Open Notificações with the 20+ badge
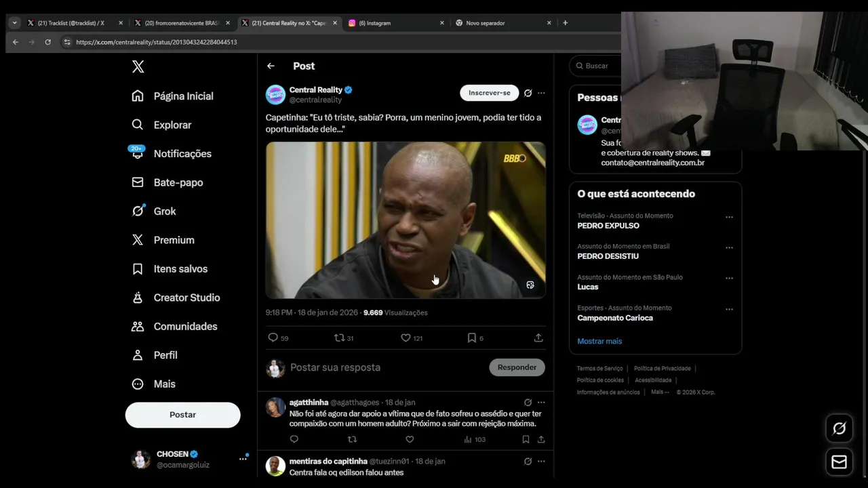Image resolution: width=868 pixels, height=488 pixels. click(x=171, y=154)
